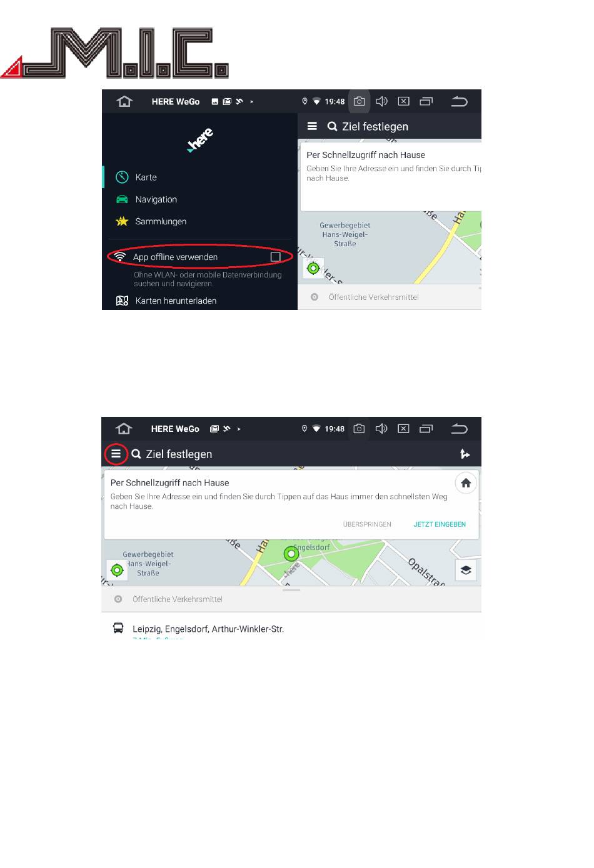Tap the Android home icon in upper bar
The height and width of the screenshot is (868, 594).
tap(124, 101)
